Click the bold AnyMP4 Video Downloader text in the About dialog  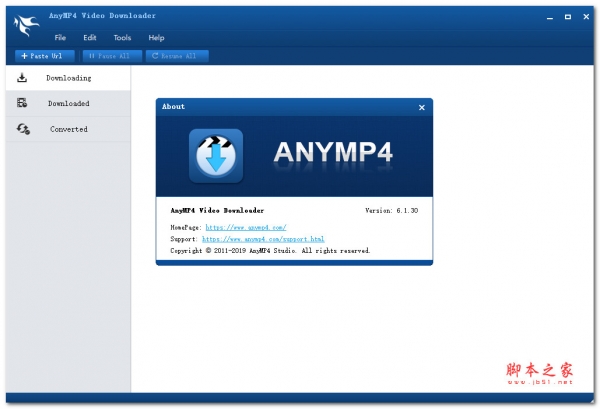217,210
